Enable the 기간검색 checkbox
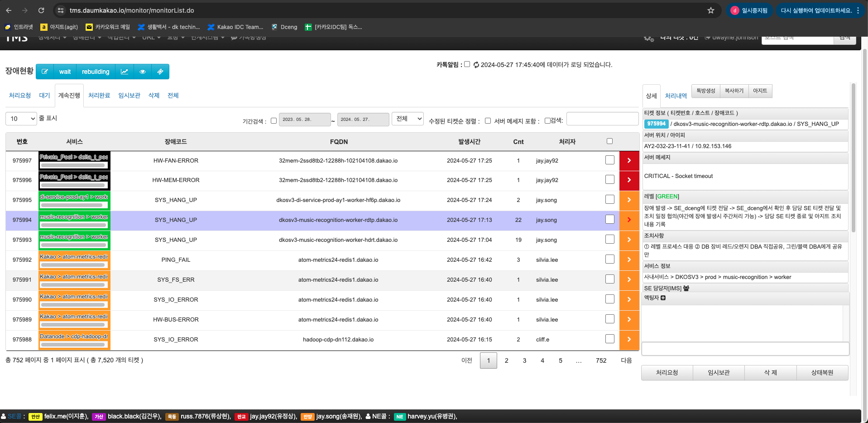 273,121
